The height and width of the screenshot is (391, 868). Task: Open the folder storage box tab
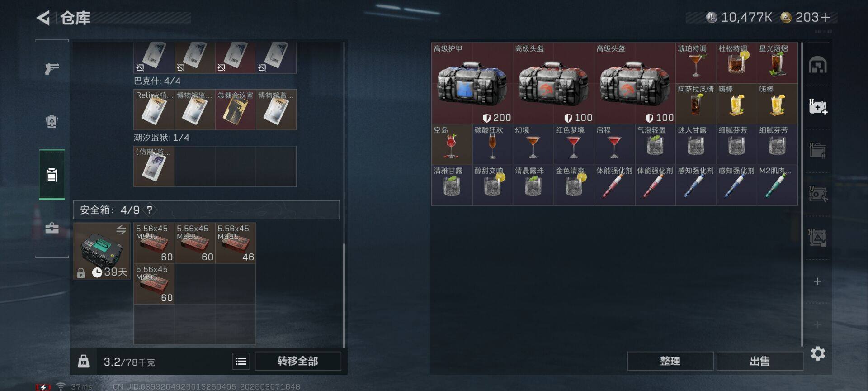tap(818, 150)
